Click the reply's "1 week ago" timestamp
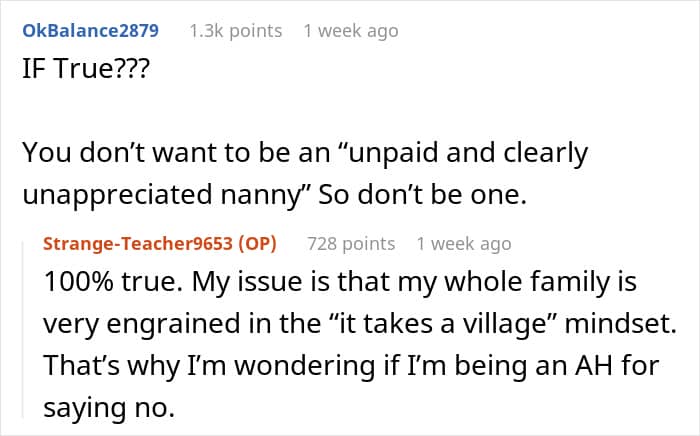This screenshot has height=436, width=700. (x=463, y=243)
